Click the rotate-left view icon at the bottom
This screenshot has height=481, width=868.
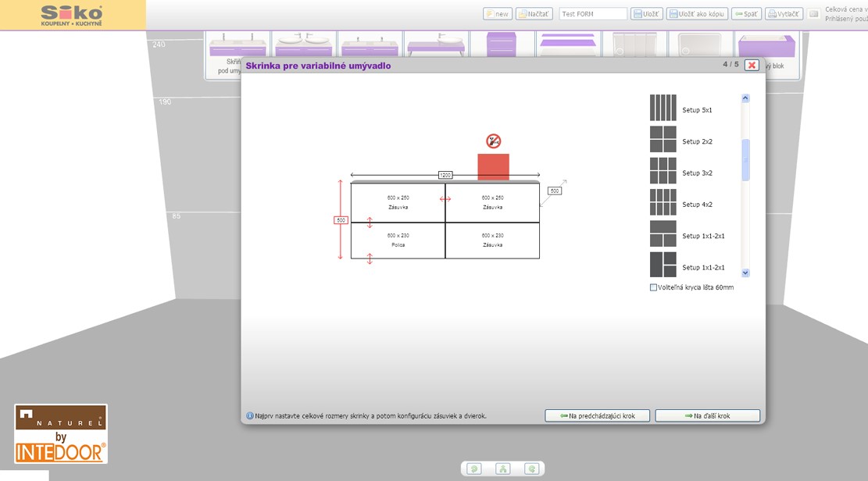pos(473,469)
